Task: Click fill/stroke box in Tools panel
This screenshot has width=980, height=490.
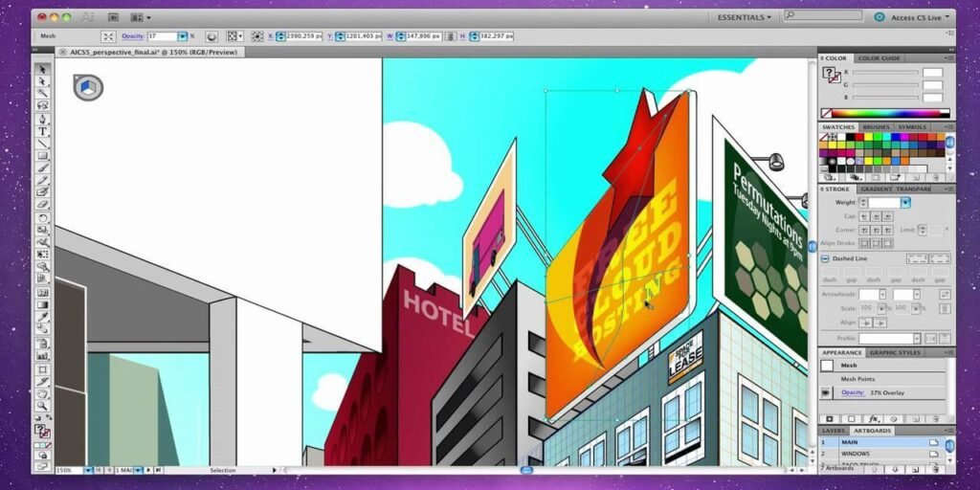Action: [42, 432]
